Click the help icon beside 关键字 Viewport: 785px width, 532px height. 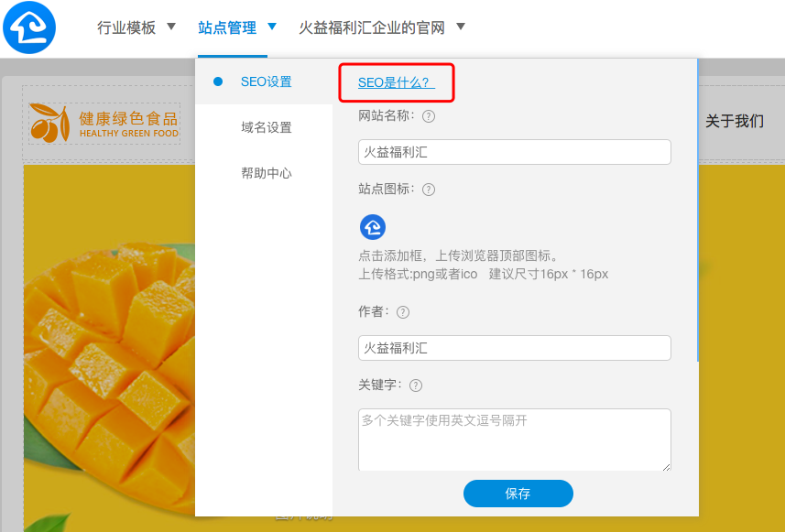point(416,385)
